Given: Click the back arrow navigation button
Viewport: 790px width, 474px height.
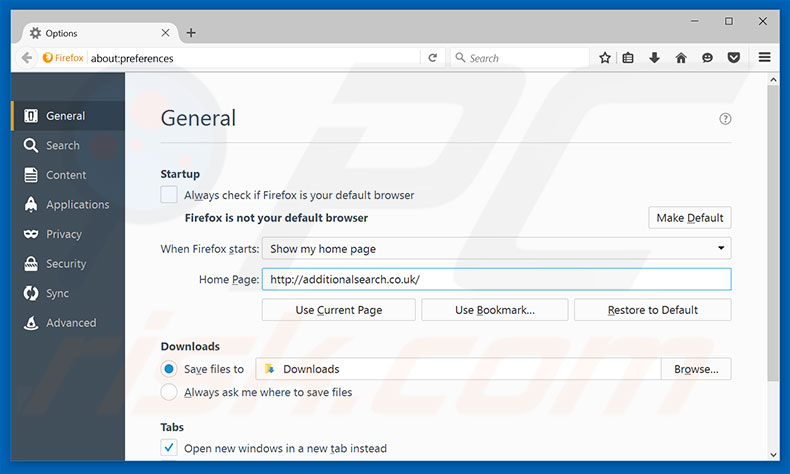Looking at the screenshot, I should 27,58.
